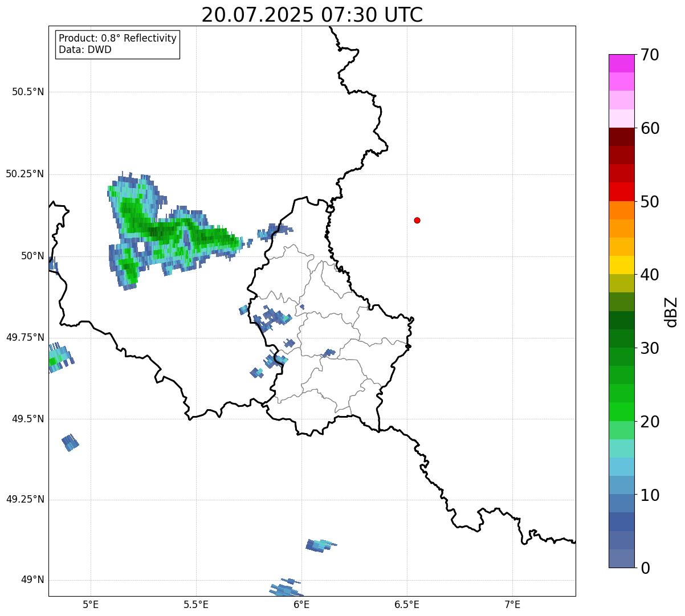Click the 49°N latitude label
685x616 pixels.
(x=32, y=580)
